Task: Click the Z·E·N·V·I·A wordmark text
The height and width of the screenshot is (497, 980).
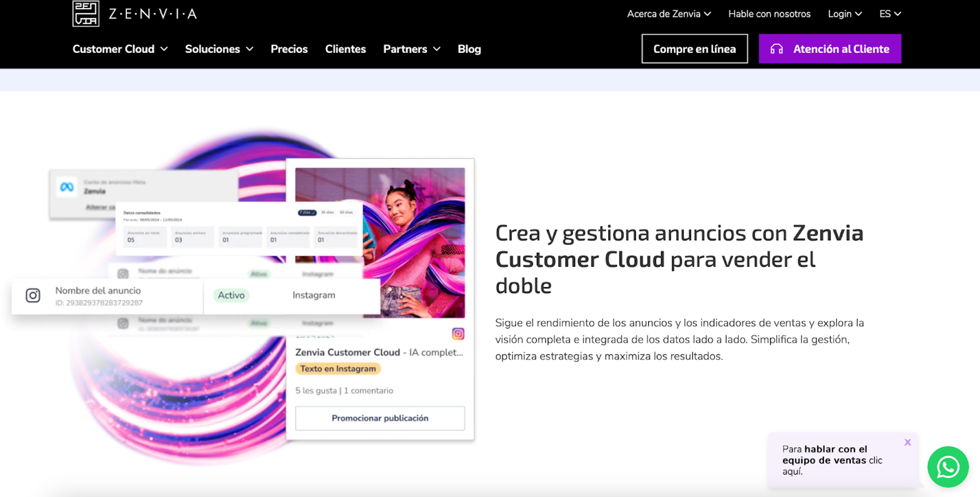Action: tap(153, 14)
